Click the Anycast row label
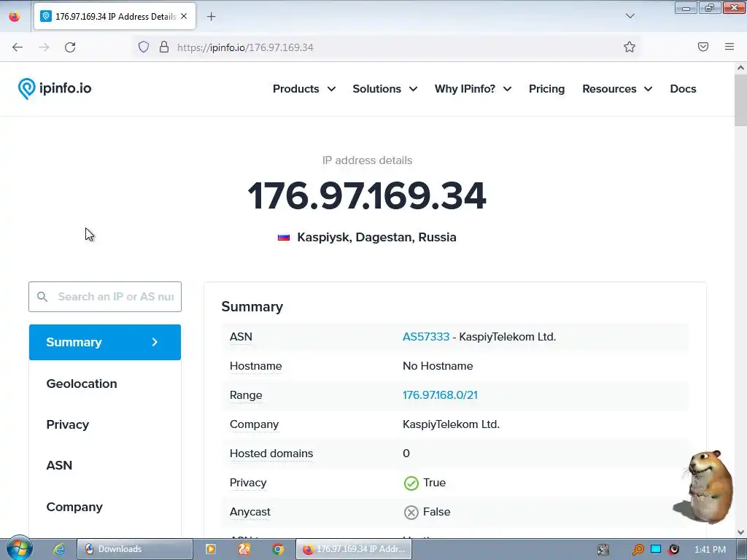The width and height of the screenshot is (747, 560). click(250, 512)
